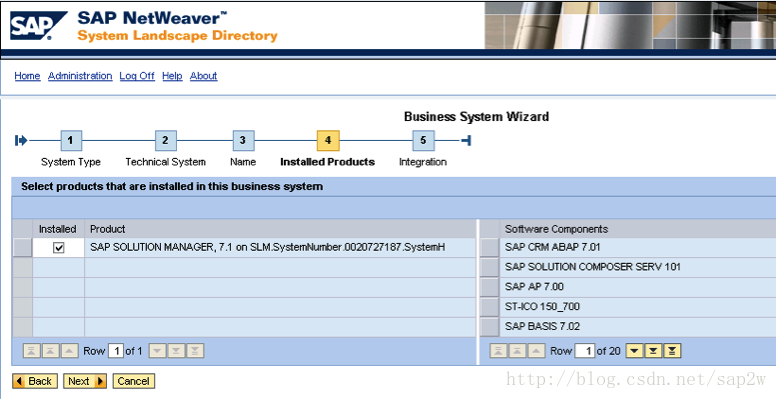The height and width of the screenshot is (399, 777).
Task: Select row header of SAP AP 7.00
Action: 490,287
